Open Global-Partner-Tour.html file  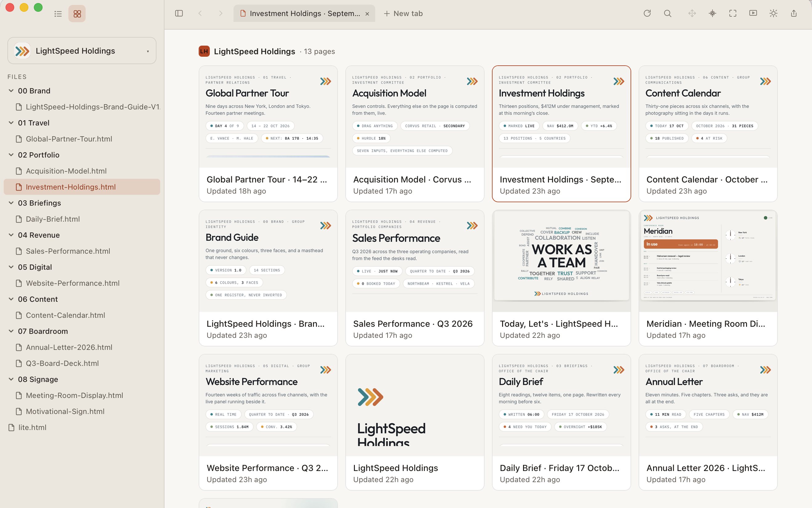[x=82, y=139]
